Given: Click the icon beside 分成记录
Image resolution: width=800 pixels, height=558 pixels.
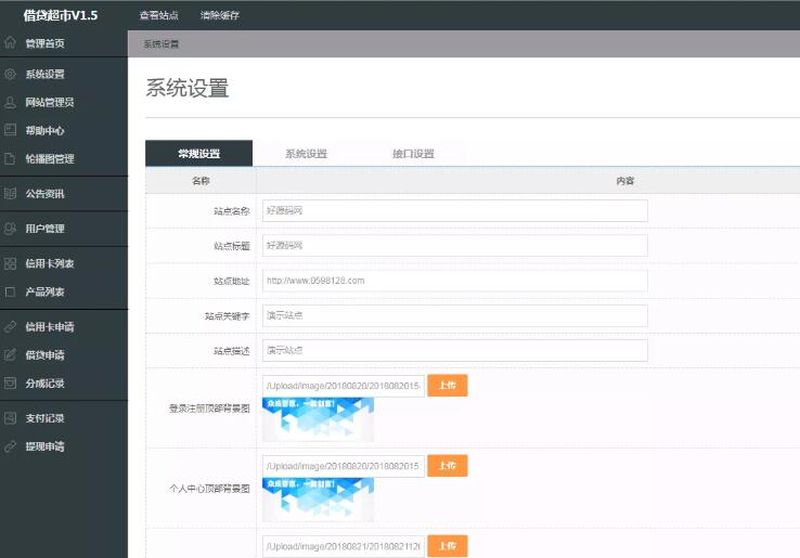Looking at the screenshot, I should [x=10, y=383].
